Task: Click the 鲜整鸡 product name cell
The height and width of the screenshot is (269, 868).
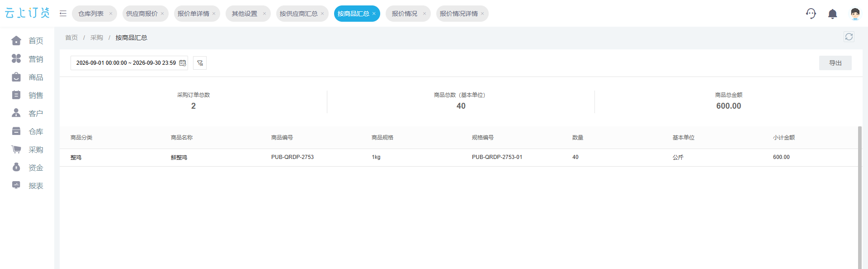Action: [x=179, y=157]
